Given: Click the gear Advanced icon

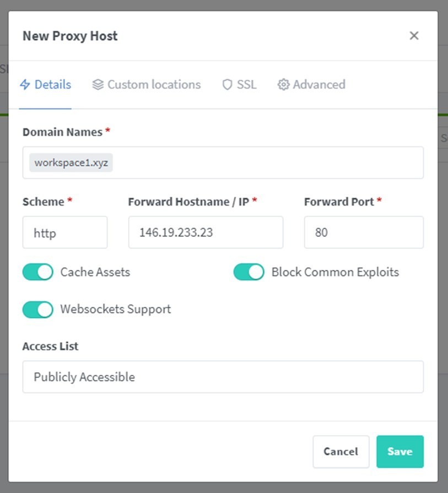Looking at the screenshot, I should pyautogui.click(x=283, y=85).
